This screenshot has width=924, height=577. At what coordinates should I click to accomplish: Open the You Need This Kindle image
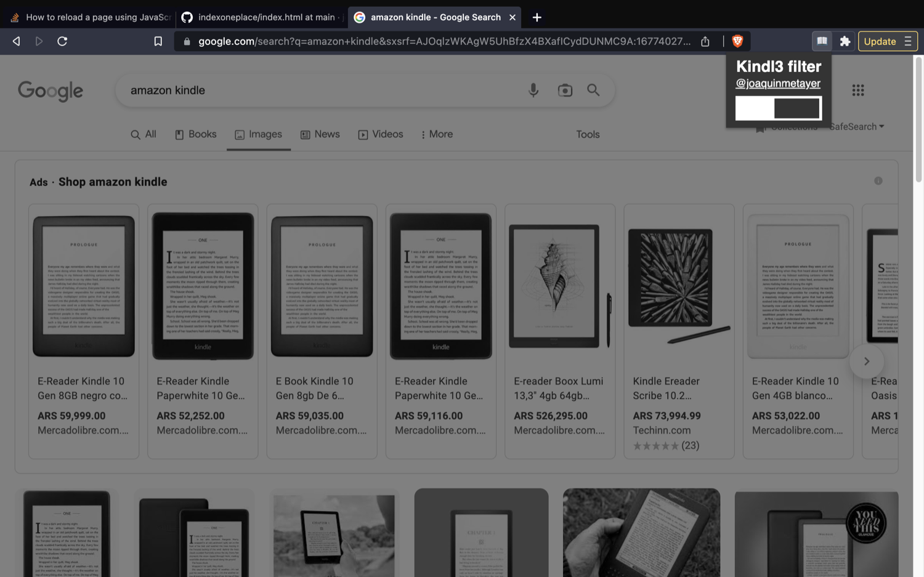(816, 534)
